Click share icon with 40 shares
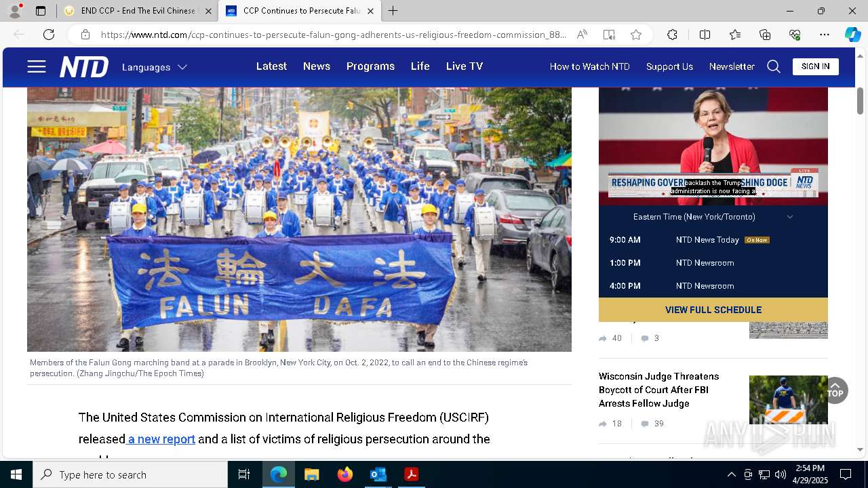The image size is (868, 488). pyautogui.click(x=603, y=338)
